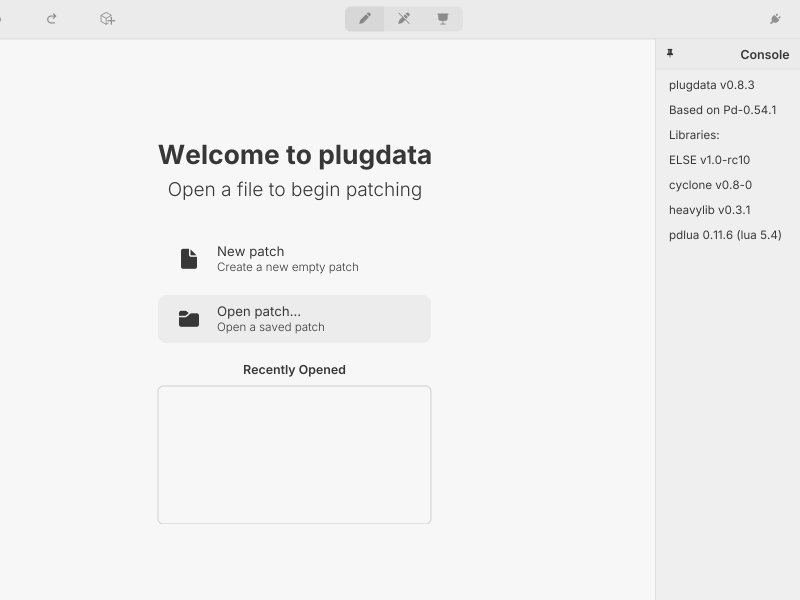
Task: Switch to edit mode pencil icon
Action: click(x=365, y=19)
